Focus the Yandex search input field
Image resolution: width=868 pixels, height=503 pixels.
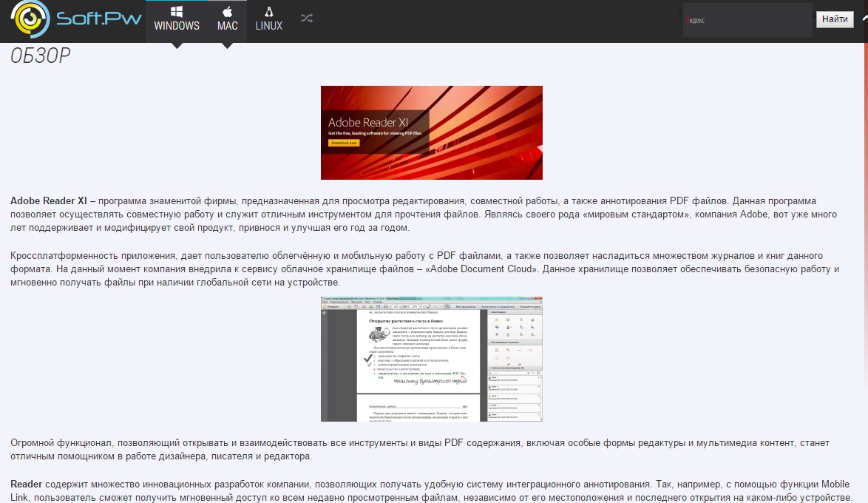pos(747,20)
